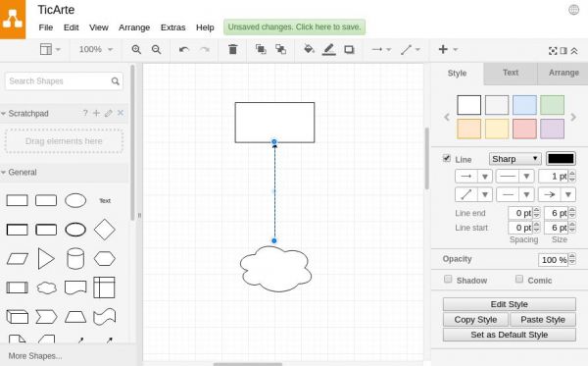Open the Edit menu
588x366 pixels.
[x=71, y=27]
